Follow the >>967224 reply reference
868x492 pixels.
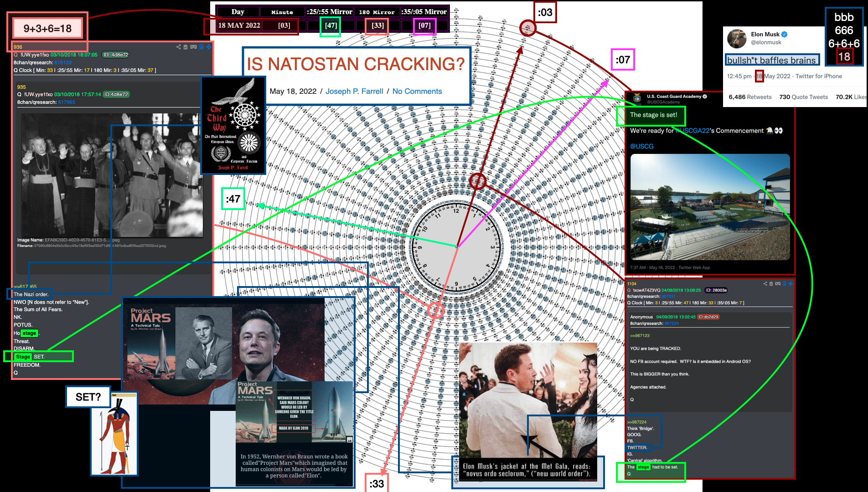click(x=636, y=422)
